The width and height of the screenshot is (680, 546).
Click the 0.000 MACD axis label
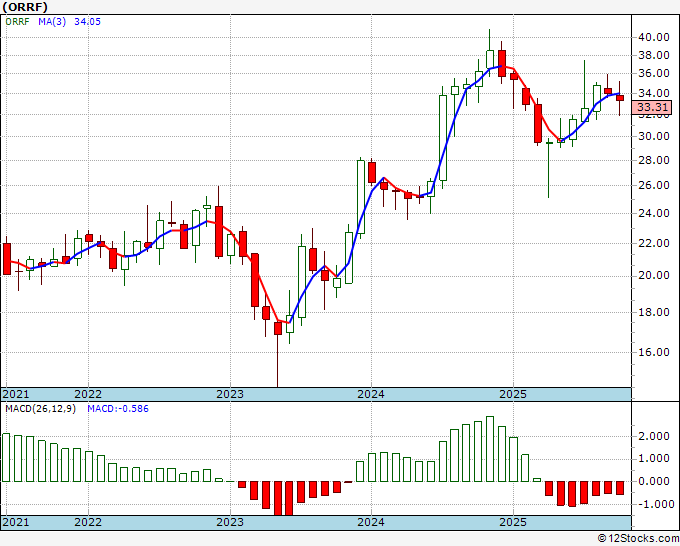(654, 481)
